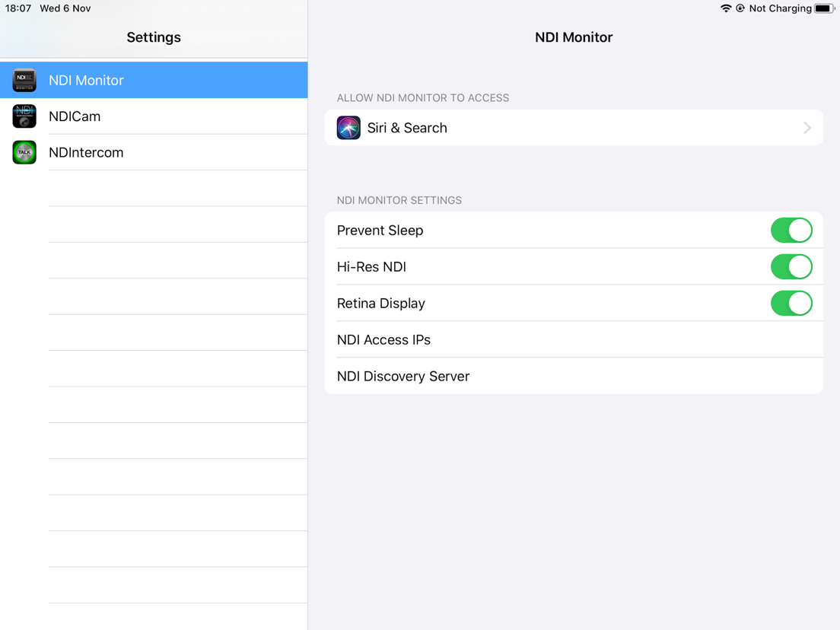Tap the clock time in status bar
The width and height of the screenshot is (840, 630).
18,8
